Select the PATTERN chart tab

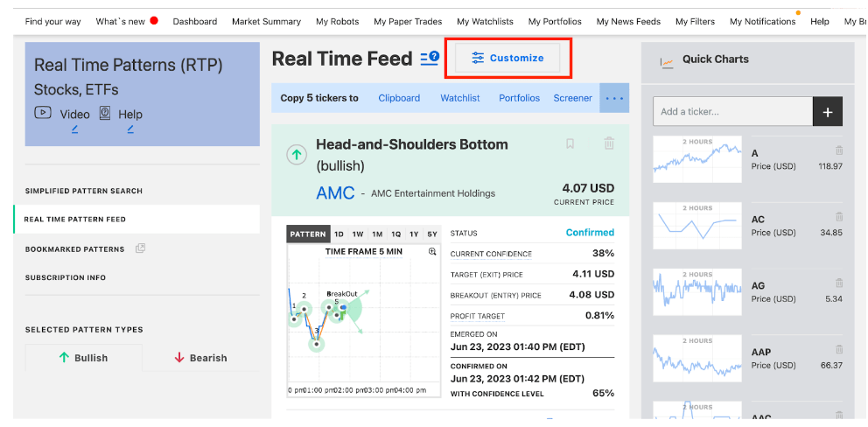[x=308, y=234]
